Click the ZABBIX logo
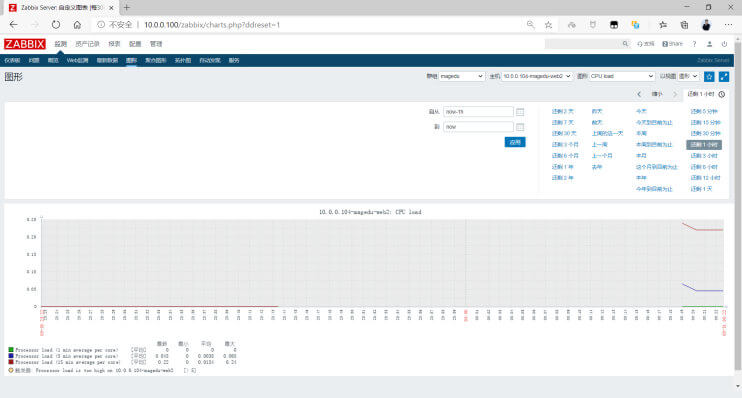Viewport: 742px width, 398px height. pyautogui.click(x=25, y=44)
